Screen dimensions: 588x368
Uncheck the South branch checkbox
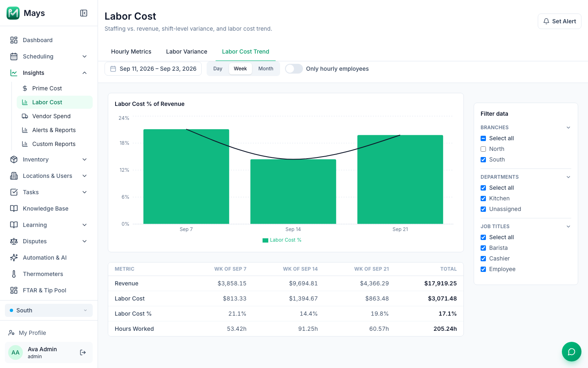click(483, 159)
